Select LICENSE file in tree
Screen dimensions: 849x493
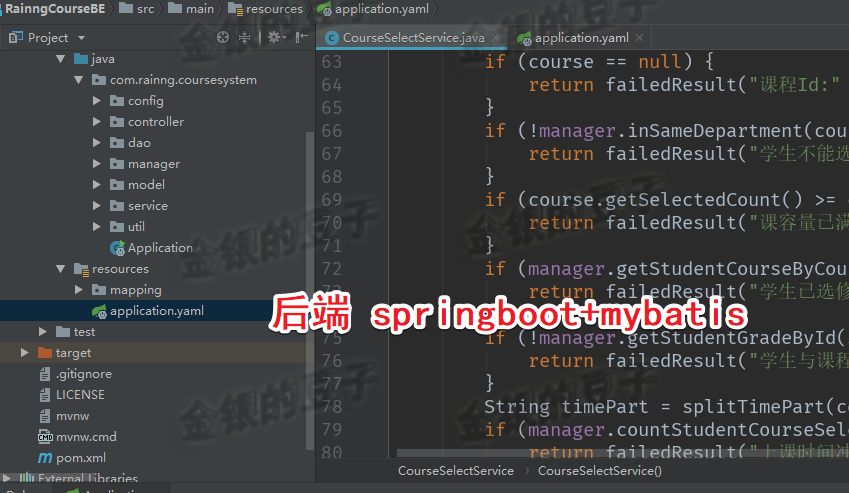[x=80, y=395]
